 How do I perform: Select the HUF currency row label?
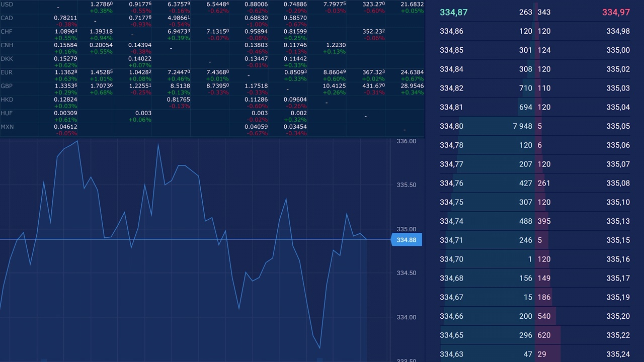tap(7, 113)
